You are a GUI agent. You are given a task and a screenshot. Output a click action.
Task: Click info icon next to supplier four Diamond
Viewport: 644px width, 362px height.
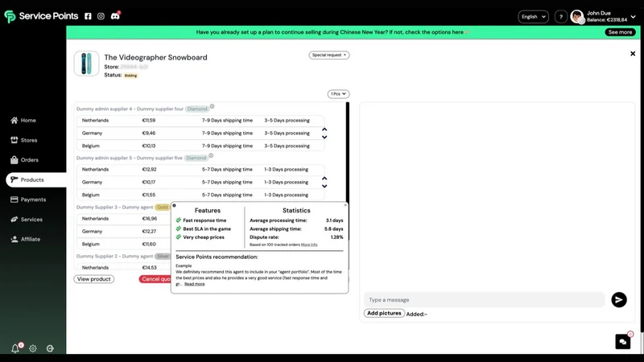click(x=212, y=106)
